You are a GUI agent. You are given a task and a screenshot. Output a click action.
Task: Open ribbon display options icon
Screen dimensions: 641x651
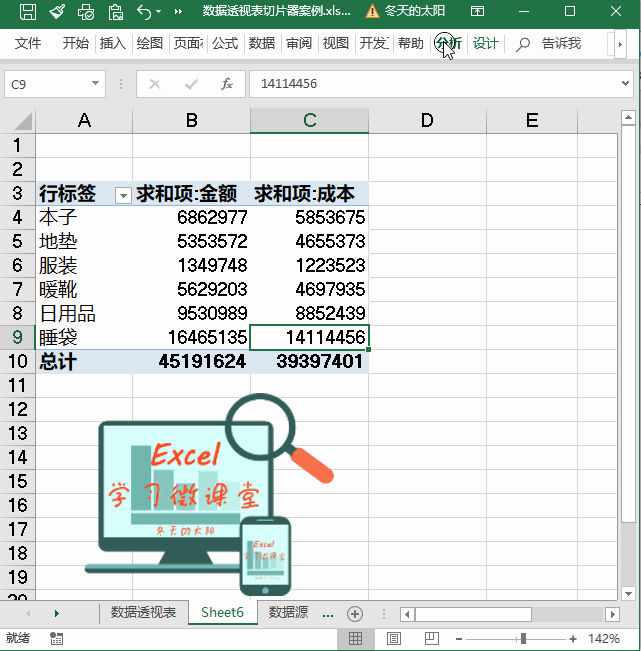[477, 11]
